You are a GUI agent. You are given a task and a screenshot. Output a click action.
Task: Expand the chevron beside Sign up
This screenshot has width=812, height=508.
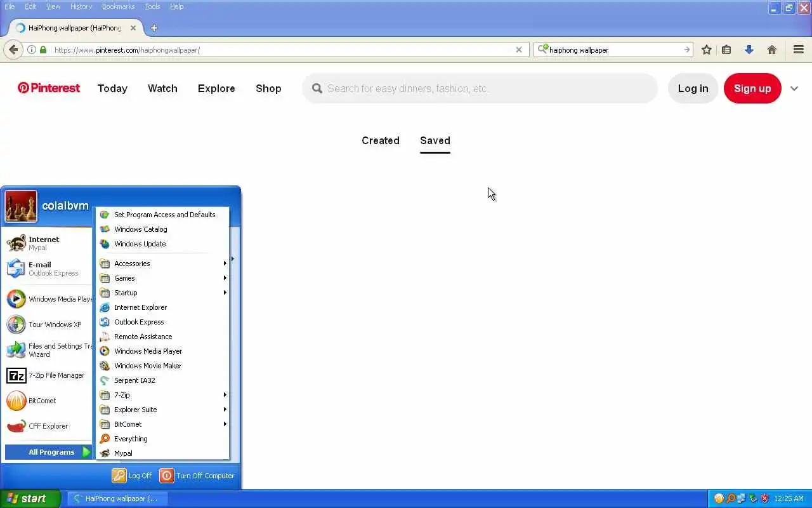point(794,89)
